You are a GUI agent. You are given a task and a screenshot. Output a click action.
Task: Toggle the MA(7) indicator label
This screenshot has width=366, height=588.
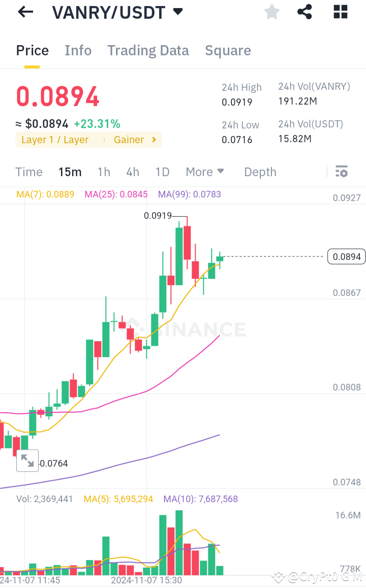(45, 194)
